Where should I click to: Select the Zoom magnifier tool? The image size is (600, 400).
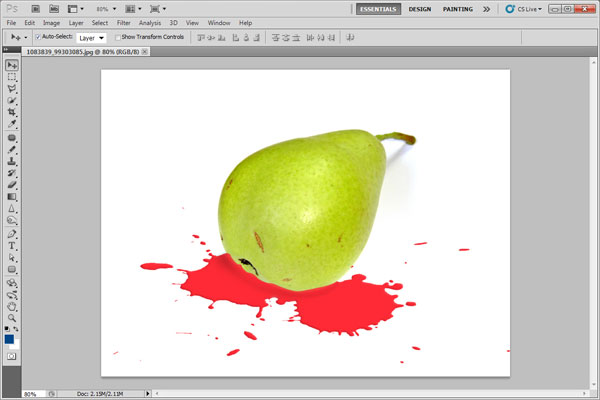point(12,318)
